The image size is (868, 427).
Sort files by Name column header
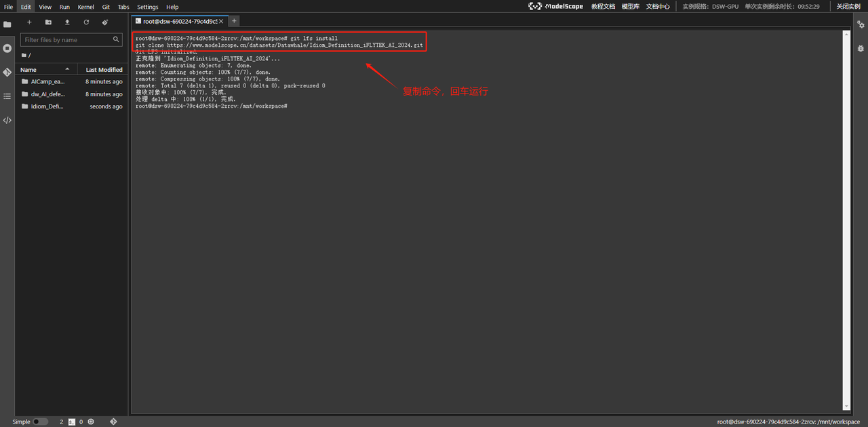click(28, 70)
